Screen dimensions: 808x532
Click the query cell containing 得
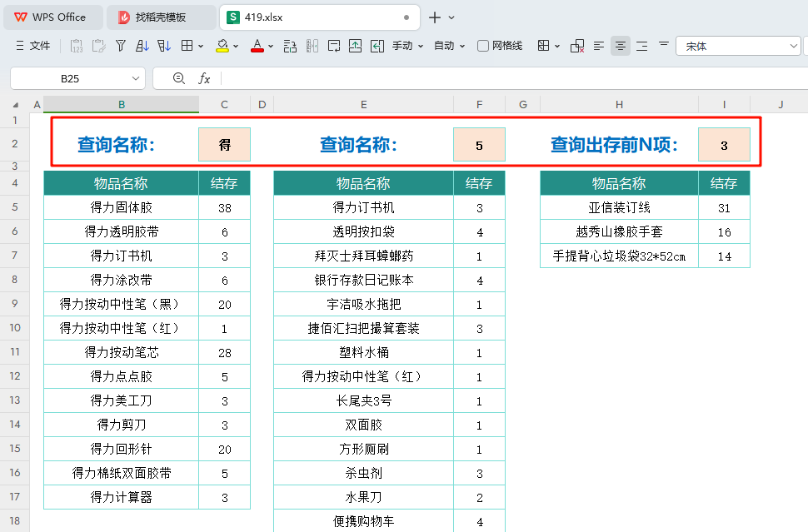[224, 145]
